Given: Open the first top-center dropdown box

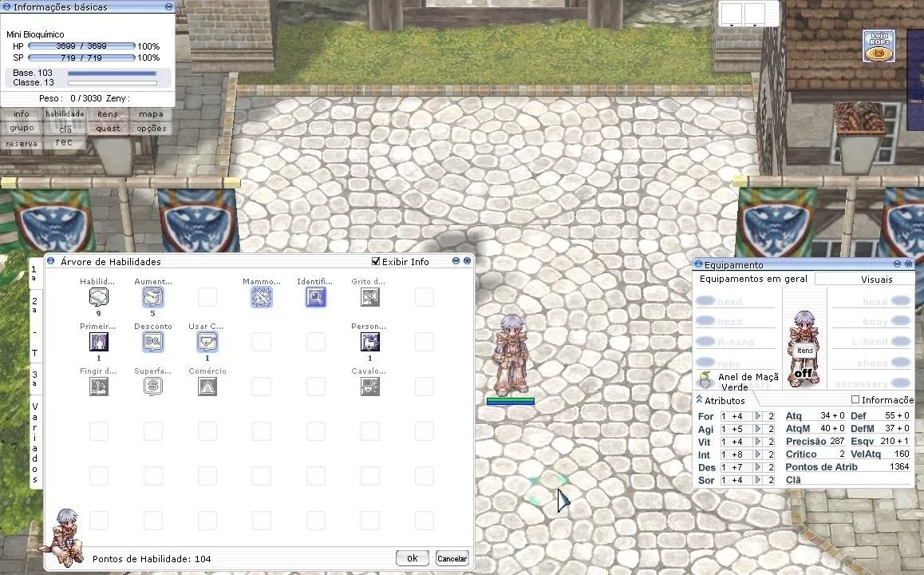Looking at the screenshot, I should pos(732,14).
